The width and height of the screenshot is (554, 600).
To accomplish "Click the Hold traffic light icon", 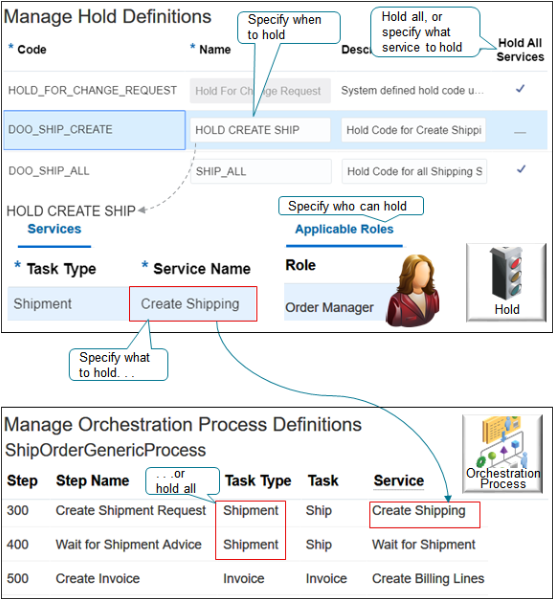I will click(506, 282).
